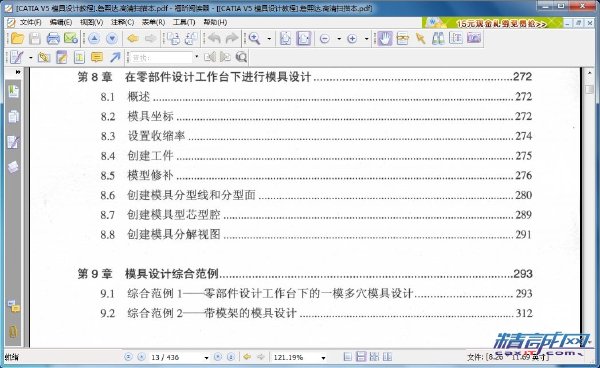
Task: Open the 帮助(H) menu
Action: click(x=215, y=22)
